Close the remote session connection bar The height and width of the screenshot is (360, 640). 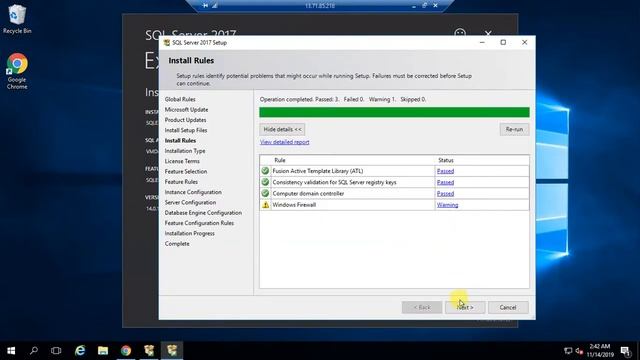point(436,6)
